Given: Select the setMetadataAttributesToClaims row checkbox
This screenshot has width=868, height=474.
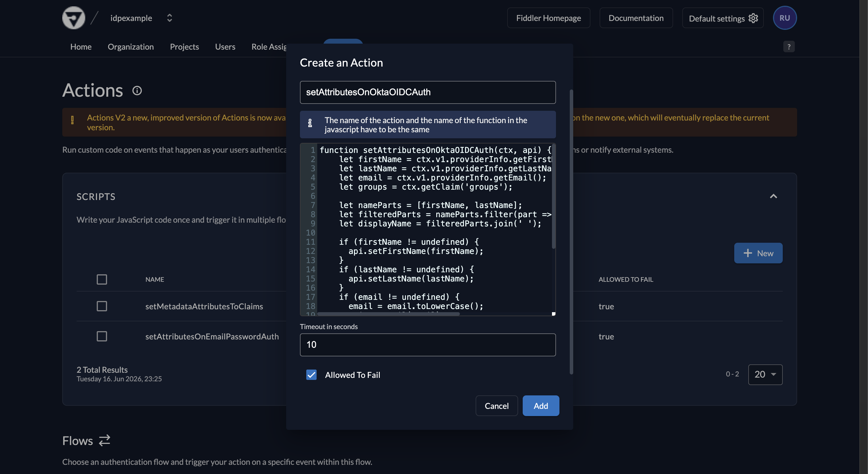Looking at the screenshot, I should click(102, 306).
